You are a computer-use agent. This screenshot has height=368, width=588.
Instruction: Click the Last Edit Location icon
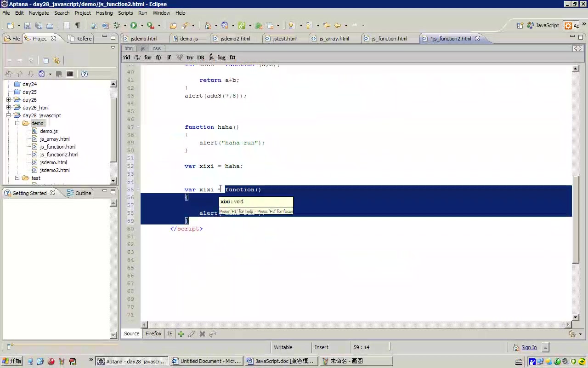(x=327, y=26)
